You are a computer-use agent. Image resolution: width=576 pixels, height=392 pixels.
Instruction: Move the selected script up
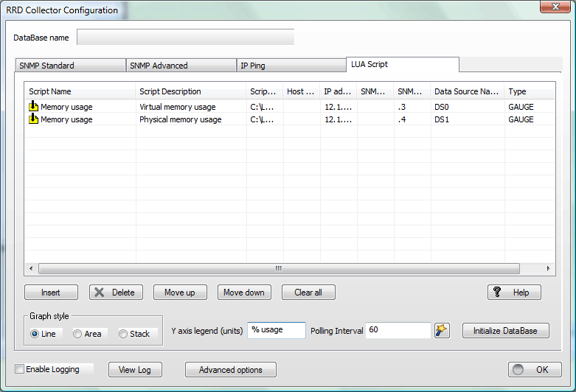coord(180,293)
